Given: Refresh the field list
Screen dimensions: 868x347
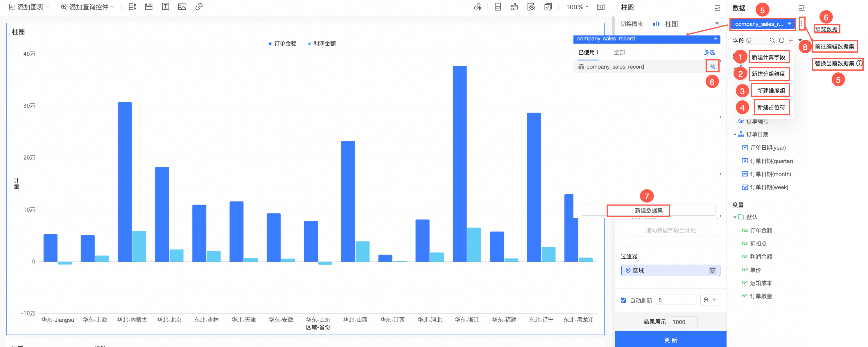Looking at the screenshot, I should pyautogui.click(x=781, y=40).
